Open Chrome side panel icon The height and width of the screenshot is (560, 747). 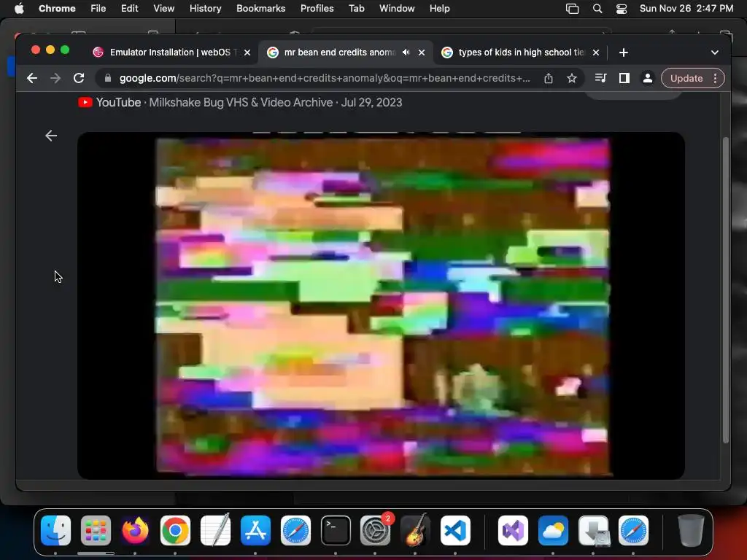[624, 78]
